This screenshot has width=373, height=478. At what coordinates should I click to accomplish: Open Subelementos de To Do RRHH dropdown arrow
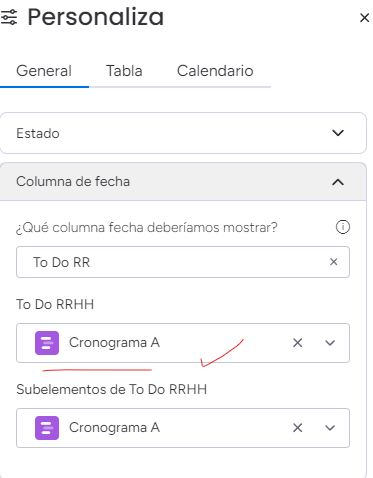330,428
